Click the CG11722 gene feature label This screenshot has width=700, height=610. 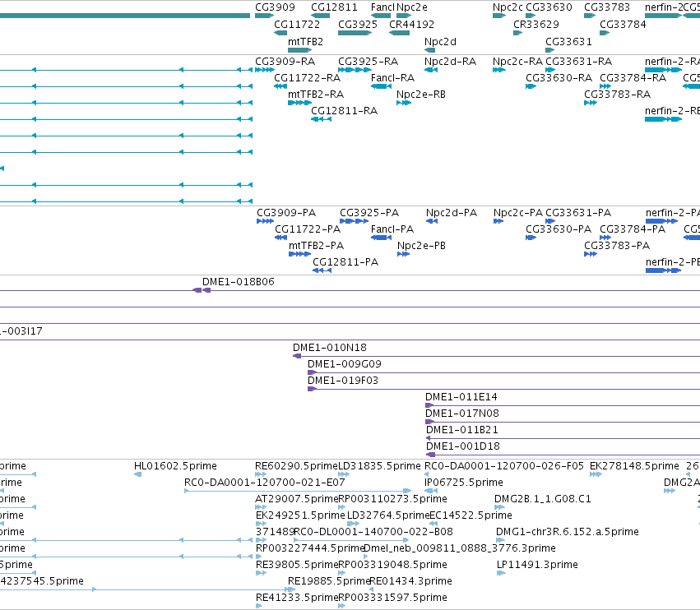coord(297,25)
